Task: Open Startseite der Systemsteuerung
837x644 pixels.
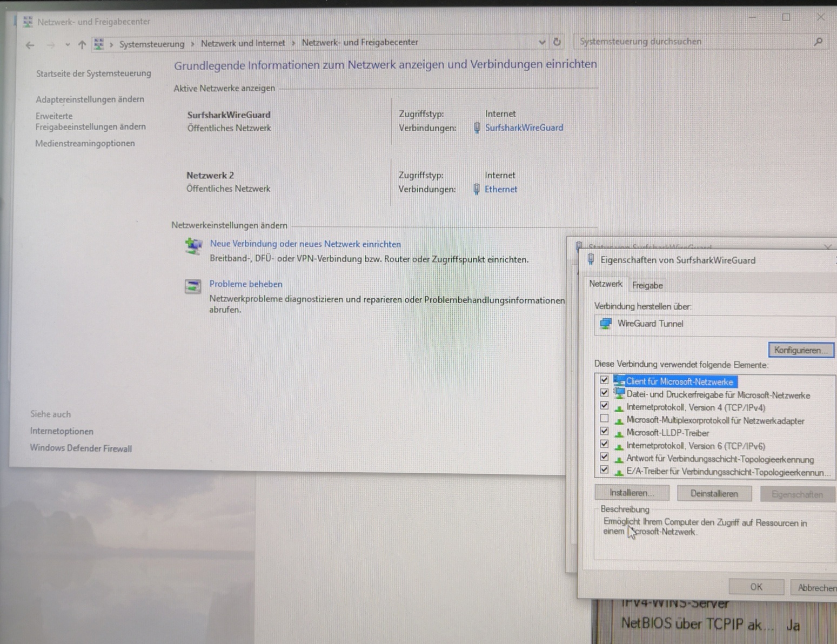Action: tap(93, 73)
